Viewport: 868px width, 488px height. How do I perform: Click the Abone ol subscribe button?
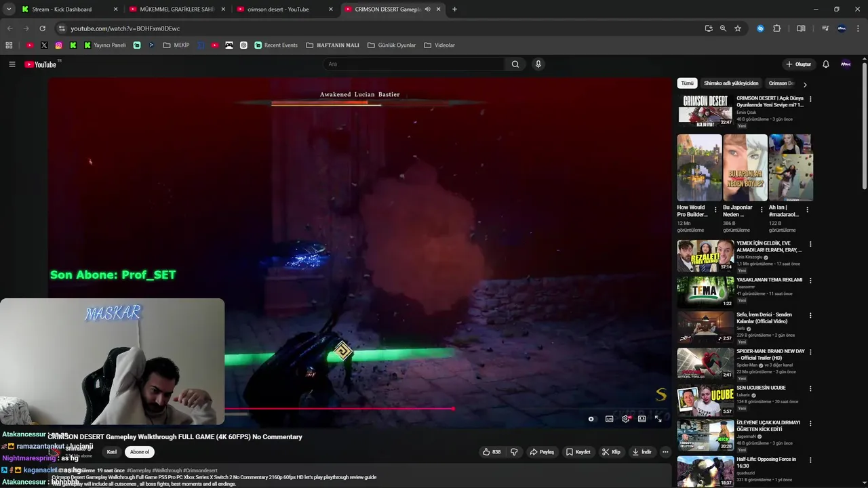click(x=139, y=452)
